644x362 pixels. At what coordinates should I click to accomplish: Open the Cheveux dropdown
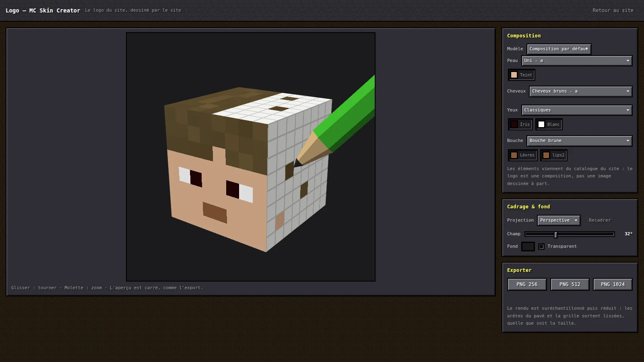pyautogui.click(x=581, y=91)
